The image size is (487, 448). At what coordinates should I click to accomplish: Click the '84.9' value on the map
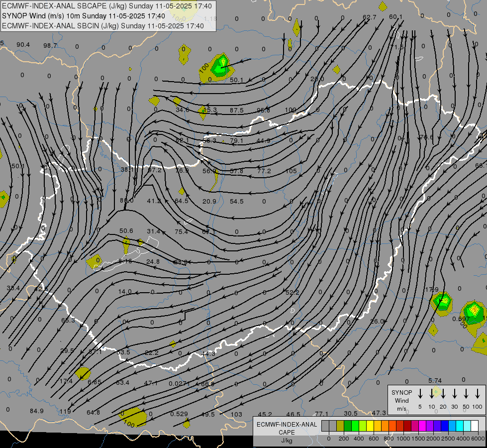(37, 411)
